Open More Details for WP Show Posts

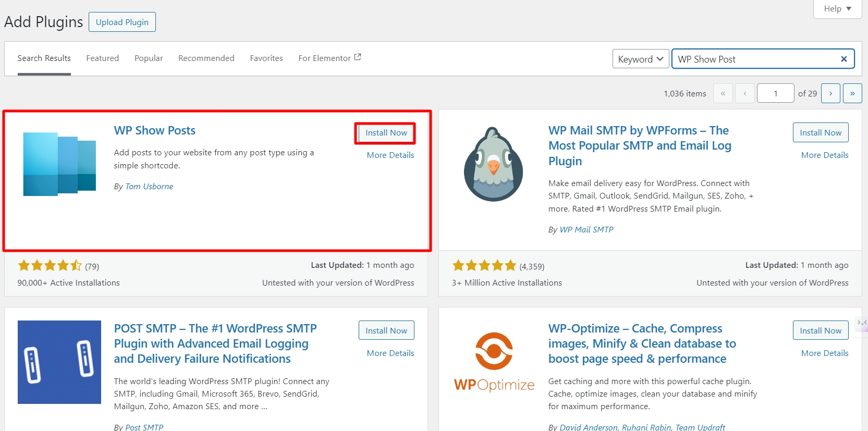click(390, 155)
